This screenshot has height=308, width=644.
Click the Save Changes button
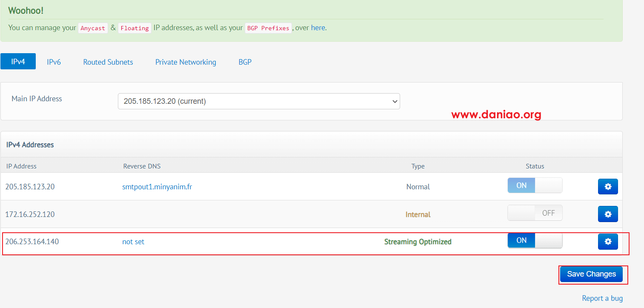click(591, 274)
